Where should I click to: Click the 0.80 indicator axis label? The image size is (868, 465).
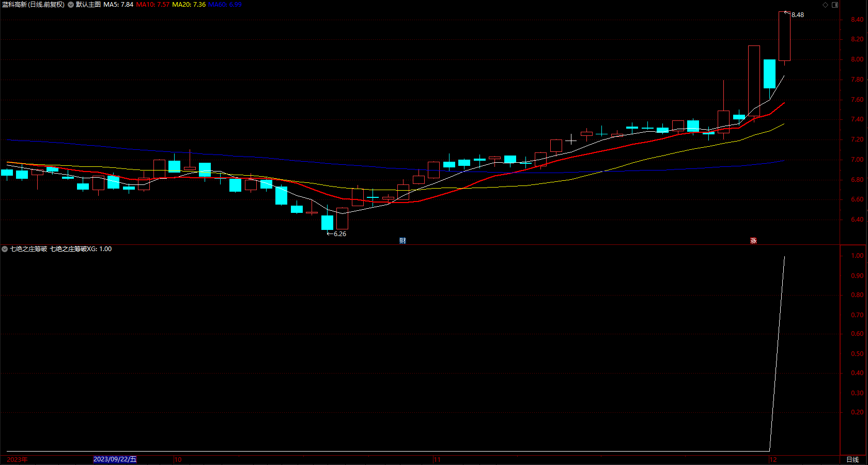click(x=857, y=295)
